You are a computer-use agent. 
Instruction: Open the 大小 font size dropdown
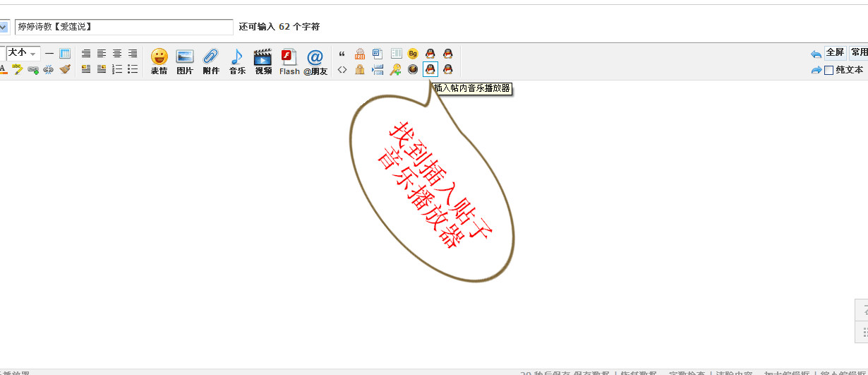23,53
